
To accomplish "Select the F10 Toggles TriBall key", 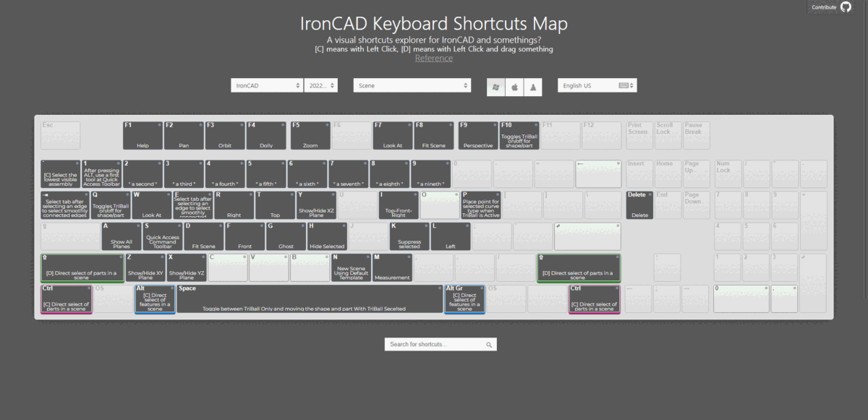I will click(x=519, y=136).
